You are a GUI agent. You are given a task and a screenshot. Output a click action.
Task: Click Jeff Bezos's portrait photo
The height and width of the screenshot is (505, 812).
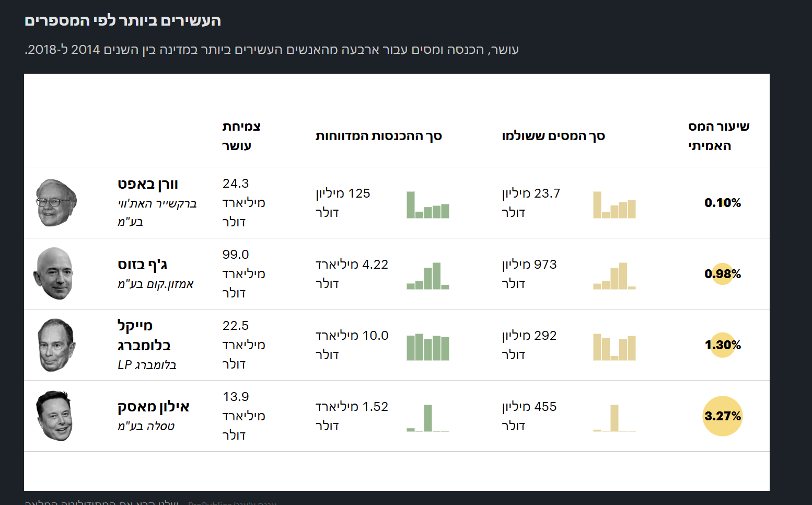(x=54, y=274)
